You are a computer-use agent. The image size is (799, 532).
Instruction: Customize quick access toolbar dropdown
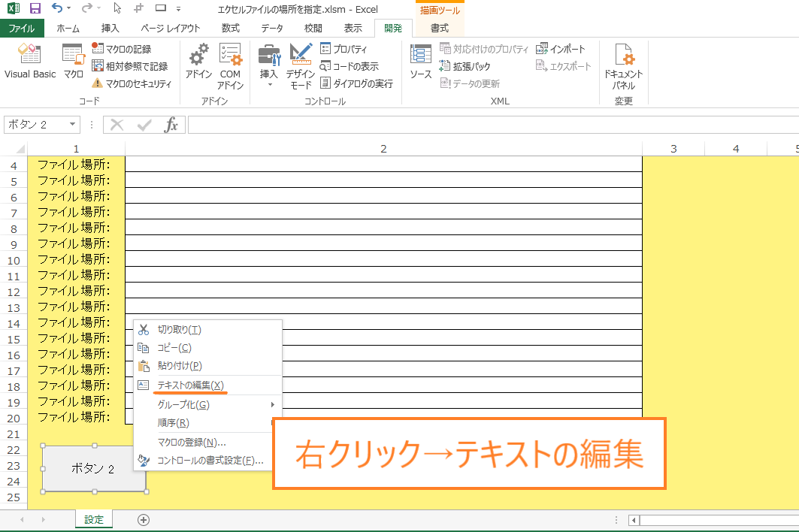(178, 9)
